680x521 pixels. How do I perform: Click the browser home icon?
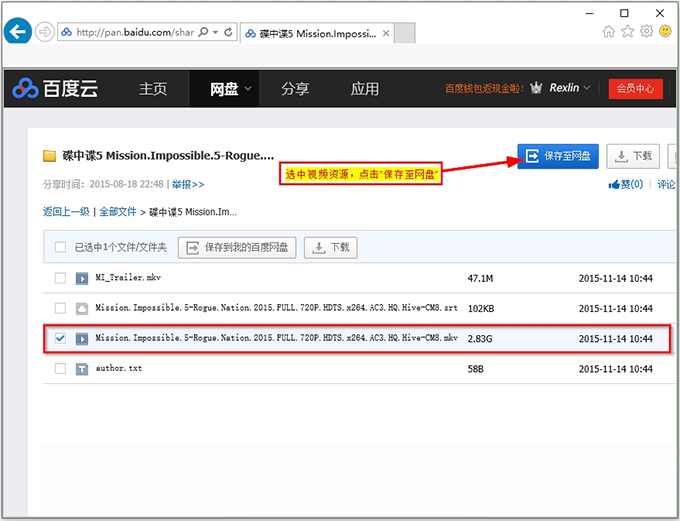click(609, 31)
